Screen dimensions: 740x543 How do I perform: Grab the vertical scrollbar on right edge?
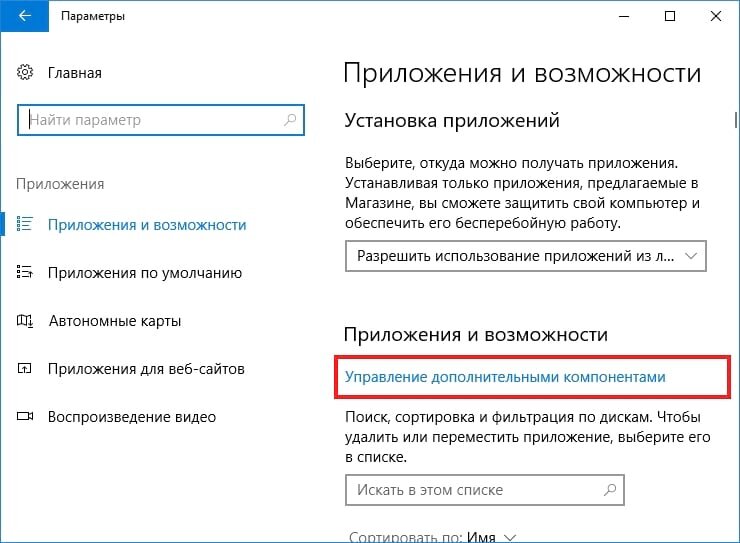tap(735, 120)
